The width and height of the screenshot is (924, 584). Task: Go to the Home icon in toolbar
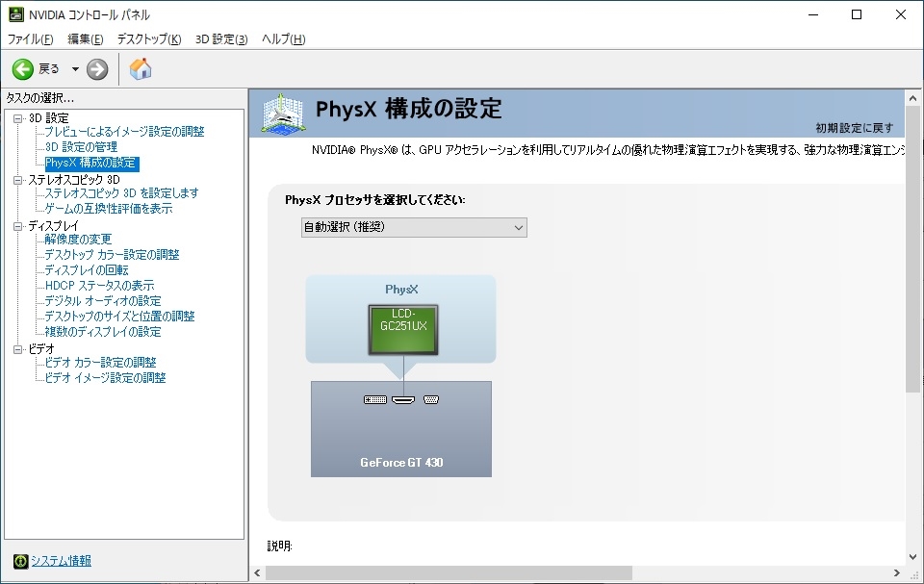(141, 69)
